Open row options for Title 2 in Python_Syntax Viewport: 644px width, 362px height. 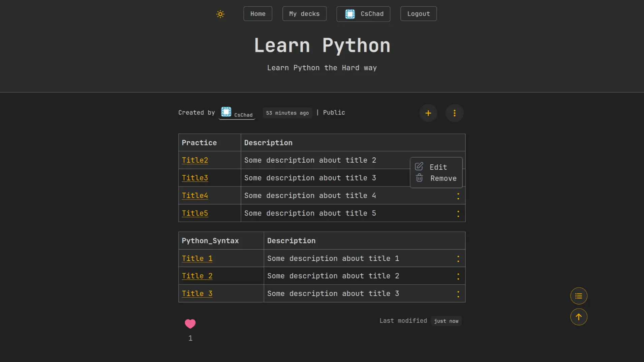point(458,276)
